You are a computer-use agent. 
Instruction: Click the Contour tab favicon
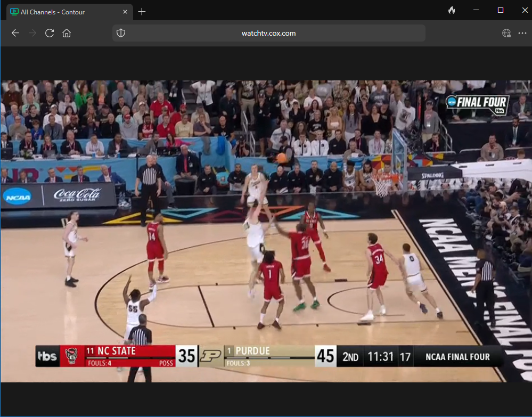coord(14,12)
